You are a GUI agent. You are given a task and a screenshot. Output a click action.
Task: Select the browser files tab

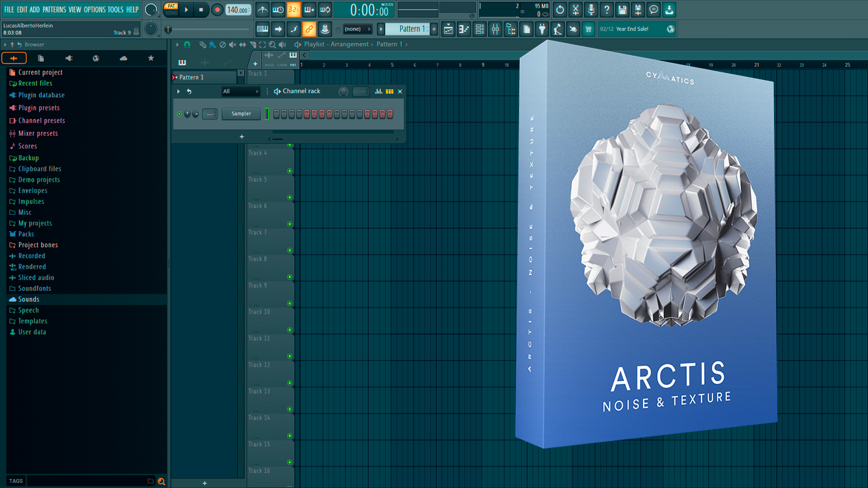tap(41, 58)
